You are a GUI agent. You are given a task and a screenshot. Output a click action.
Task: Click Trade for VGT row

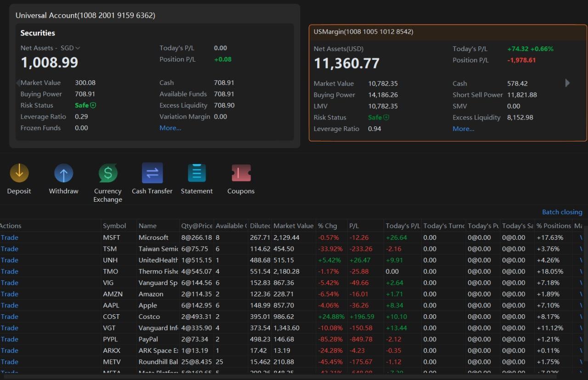point(10,328)
